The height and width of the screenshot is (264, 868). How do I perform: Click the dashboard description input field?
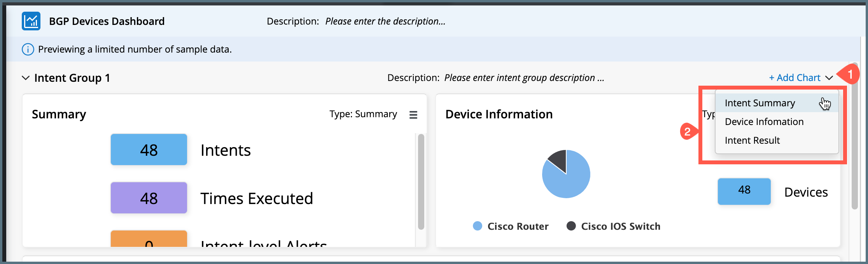point(385,21)
